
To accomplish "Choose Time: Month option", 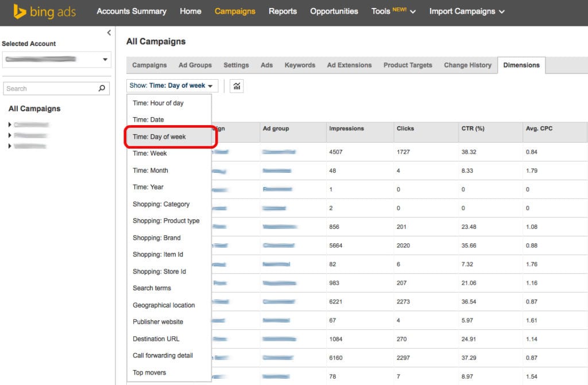I will click(x=169, y=170).
